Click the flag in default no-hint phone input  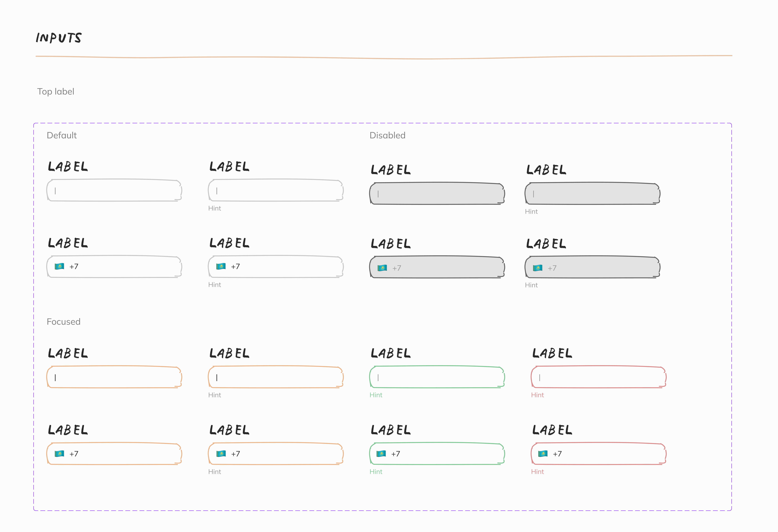click(59, 267)
